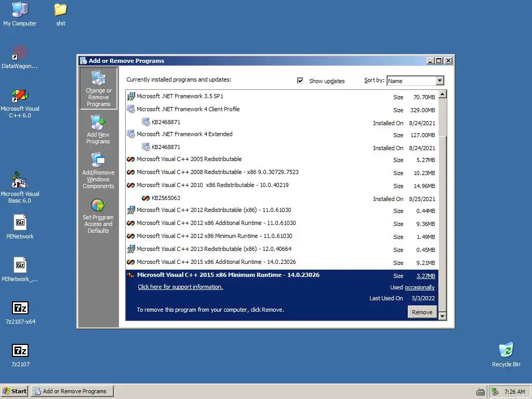
Task: Click the 70.70MB size value
Action: tap(424, 97)
